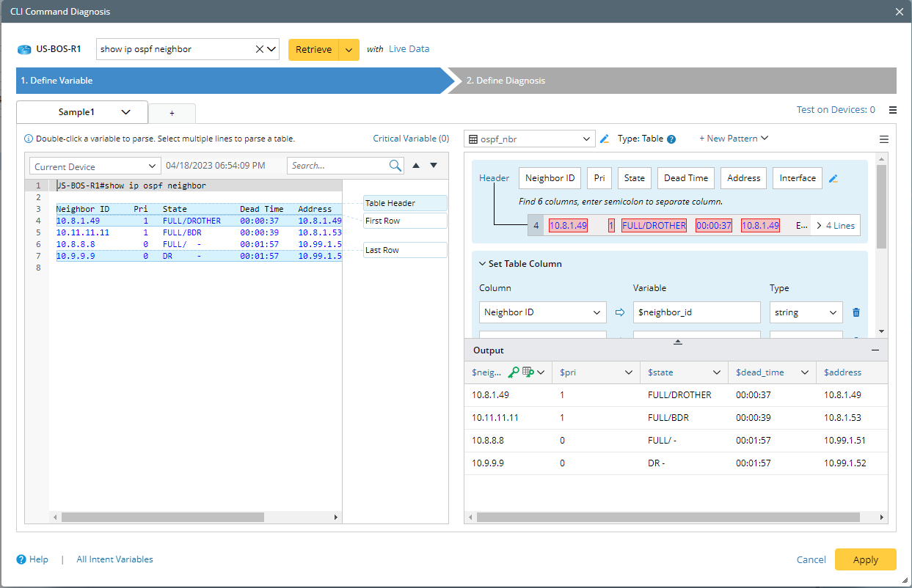Jump to previous search match with up arrow
This screenshot has width=912, height=588.
point(417,166)
